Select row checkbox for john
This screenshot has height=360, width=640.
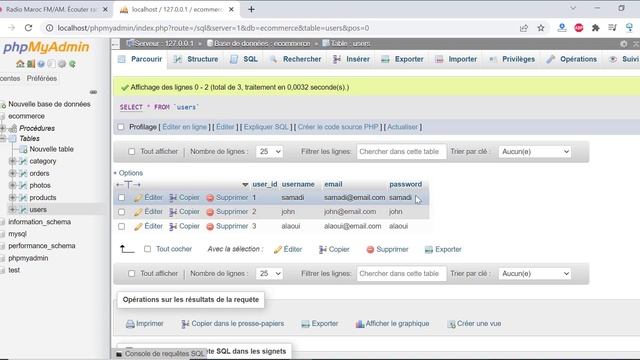click(122, 212)
